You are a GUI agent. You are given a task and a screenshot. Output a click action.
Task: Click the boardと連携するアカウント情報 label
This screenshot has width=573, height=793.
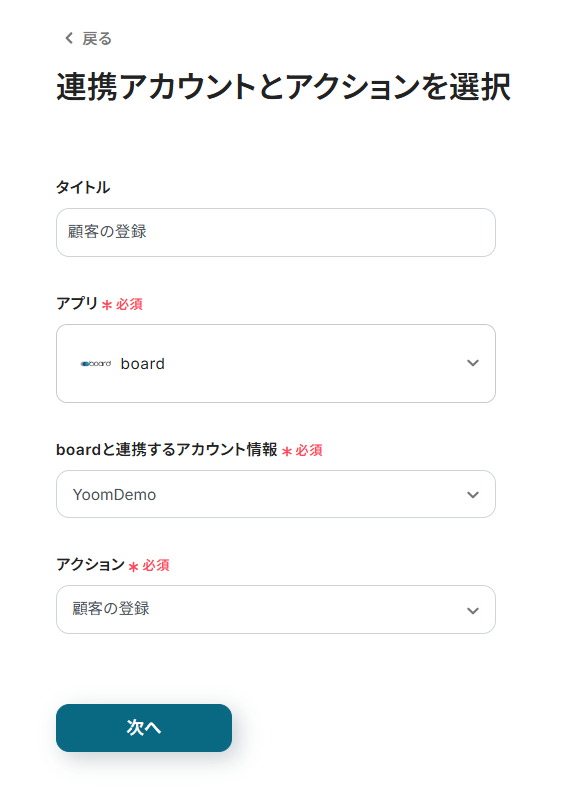coord(166,449)
